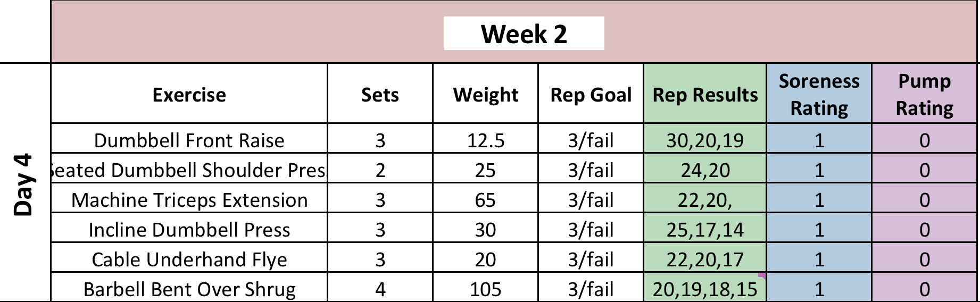Select rep results cell 30,20,19
This screenshot has height=302, width=980.
coord(704,140)
